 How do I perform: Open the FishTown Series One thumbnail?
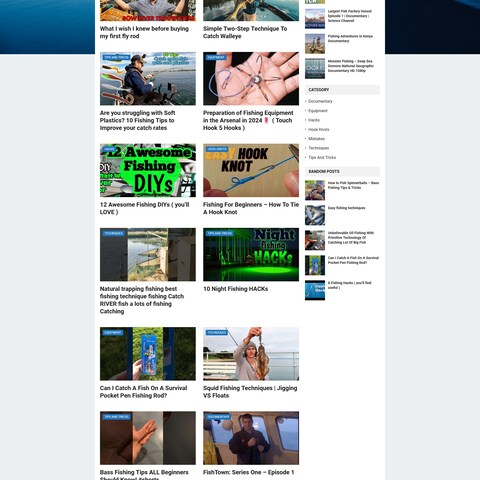tap(251, 438)
